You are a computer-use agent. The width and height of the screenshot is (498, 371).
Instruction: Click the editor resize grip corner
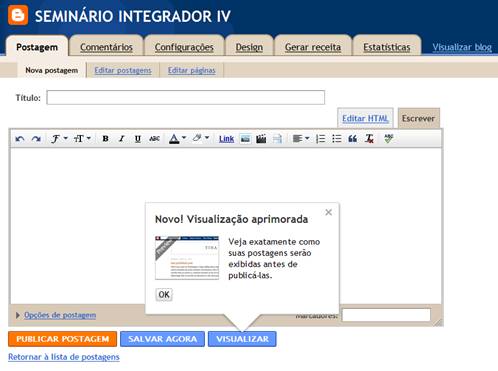point(438,322)
